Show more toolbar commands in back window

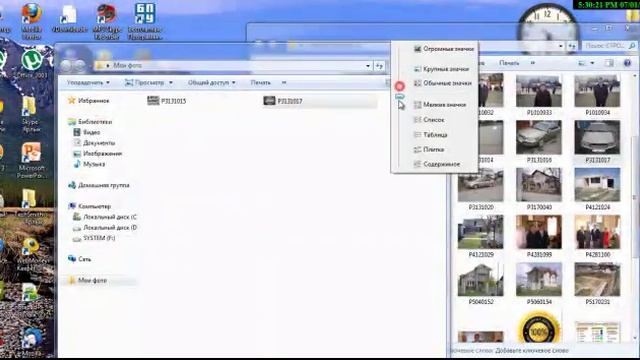[x=533, y=63]
